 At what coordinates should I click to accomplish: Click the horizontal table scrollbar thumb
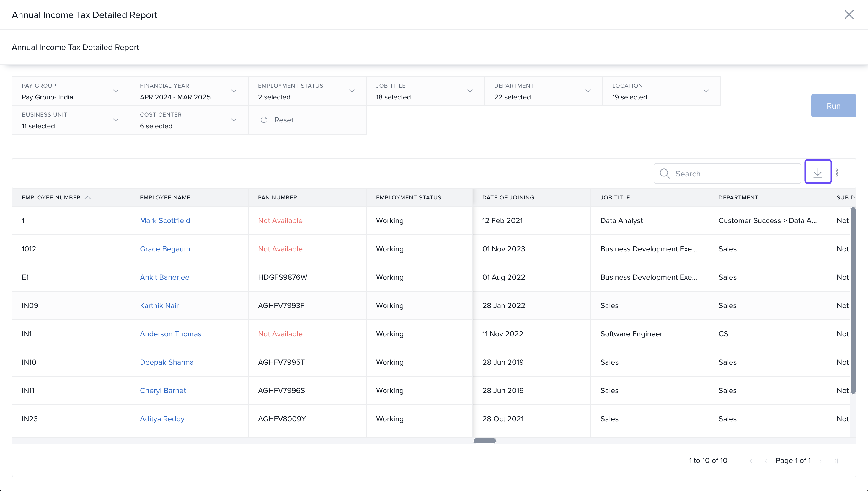click(x=484, y=441)
